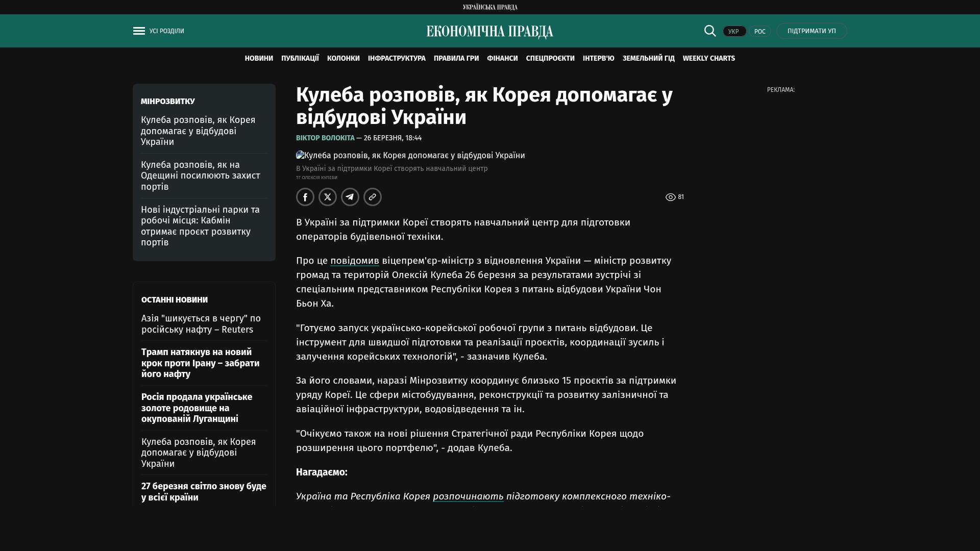Copy article link icon
This screenshot has height=551, width=980.
click(x=373, y=197)
